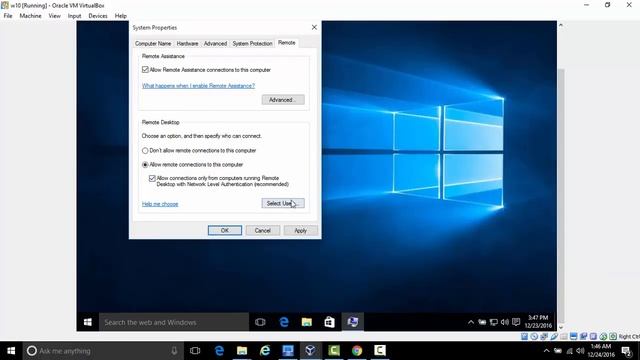Open VirtualBox Devices menu
Image resolution: width=640 pixels, height=360 pixels.
[98, 16]
